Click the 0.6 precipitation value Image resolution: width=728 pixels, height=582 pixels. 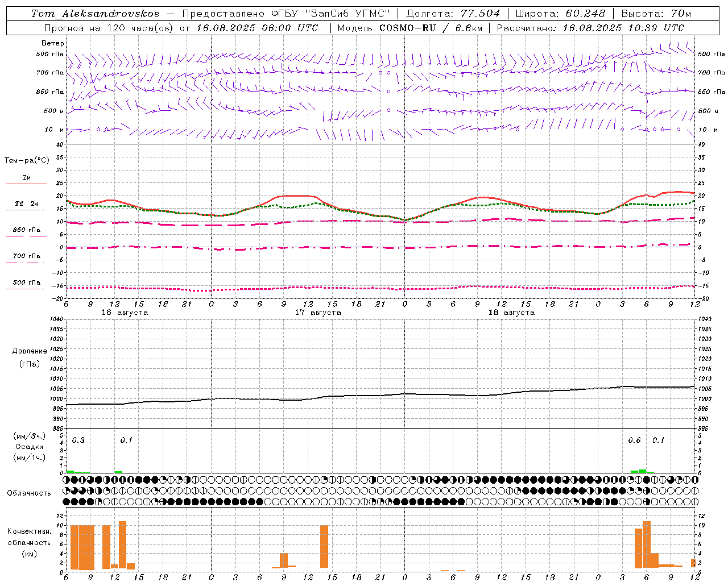click(634, 440)
